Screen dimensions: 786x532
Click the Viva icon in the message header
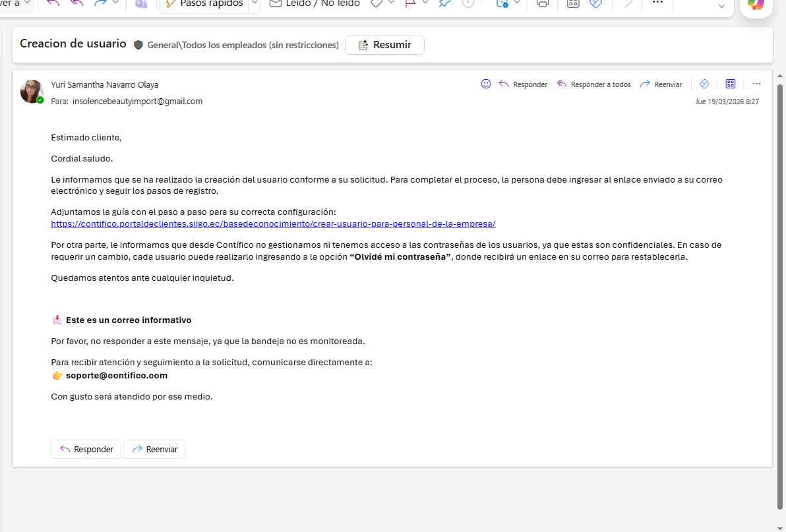pyautogui.click(x=704, y=84)
